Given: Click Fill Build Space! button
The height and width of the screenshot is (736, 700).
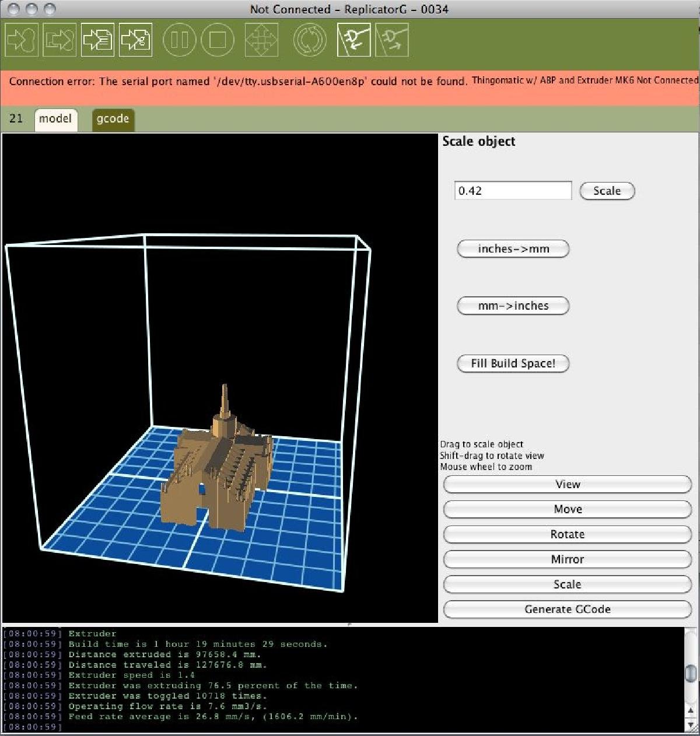Looking at the screenshot, I should pyautogui.click(x=513, y=363).
